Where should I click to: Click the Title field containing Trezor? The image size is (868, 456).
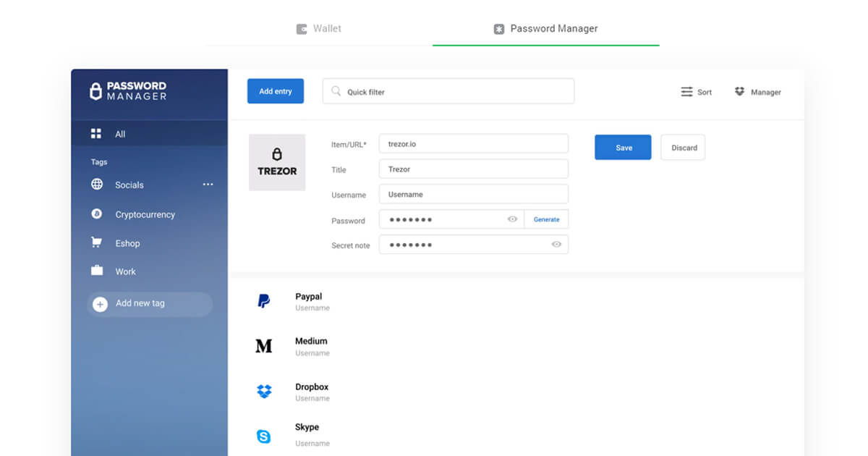[x=474, y=169]
